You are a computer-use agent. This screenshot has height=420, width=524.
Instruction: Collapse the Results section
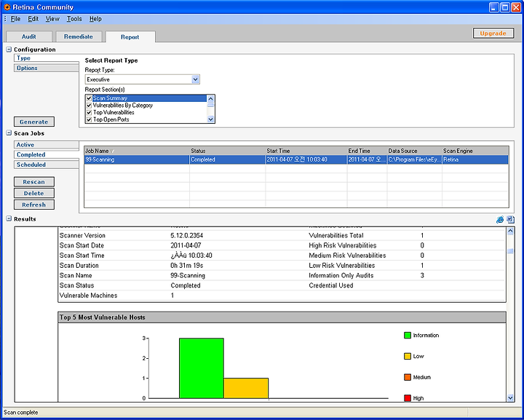(9, 219)
